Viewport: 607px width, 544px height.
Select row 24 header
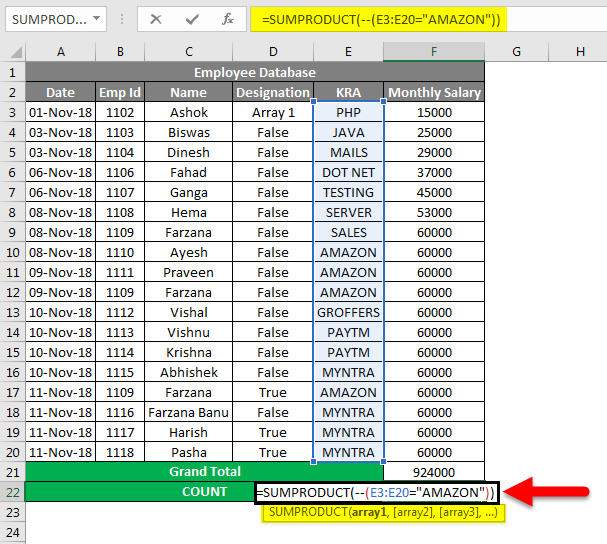pyautogui.click(x=12, y=532)
